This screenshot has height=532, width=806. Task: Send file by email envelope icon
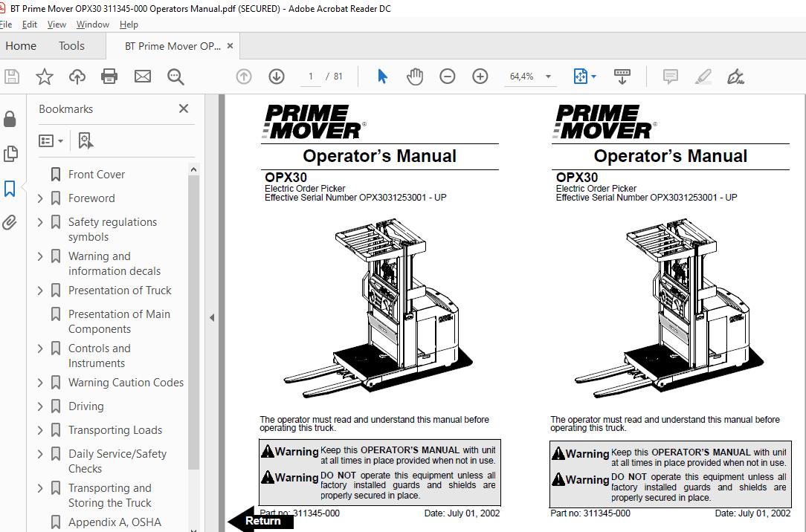[142, 77]
